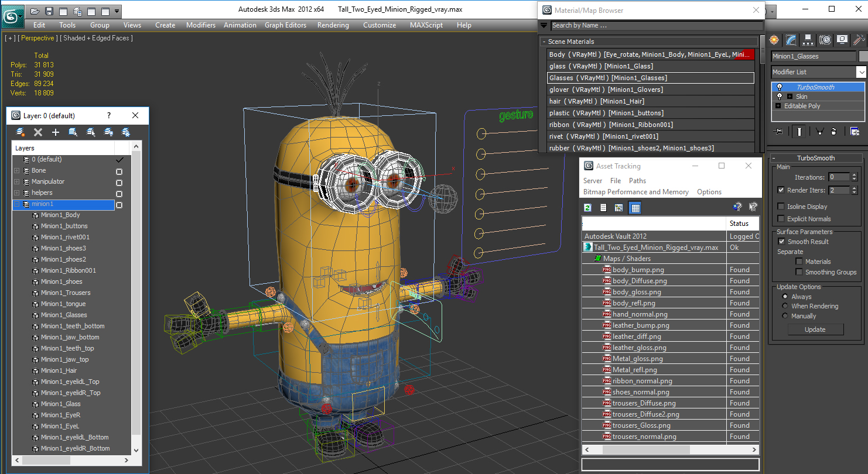
Task: Expand the Bone layer tree node
Action: (x=16, y=171)
